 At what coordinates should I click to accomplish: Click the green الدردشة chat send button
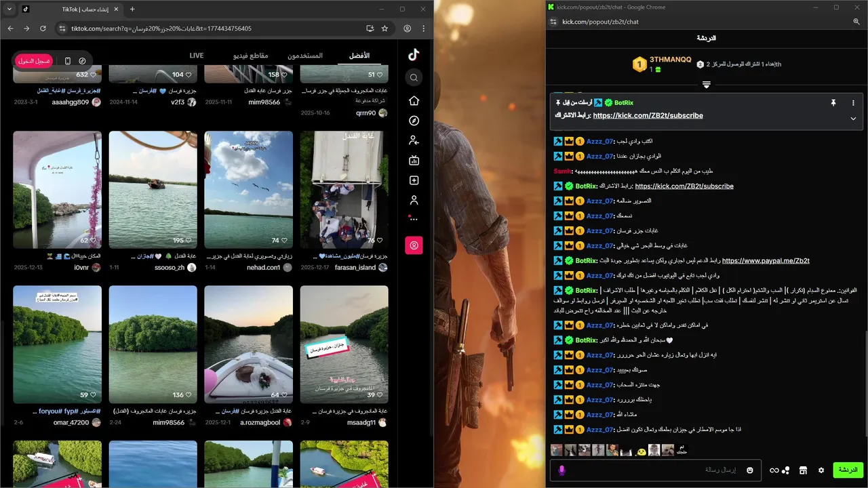(x=848, y=470)
